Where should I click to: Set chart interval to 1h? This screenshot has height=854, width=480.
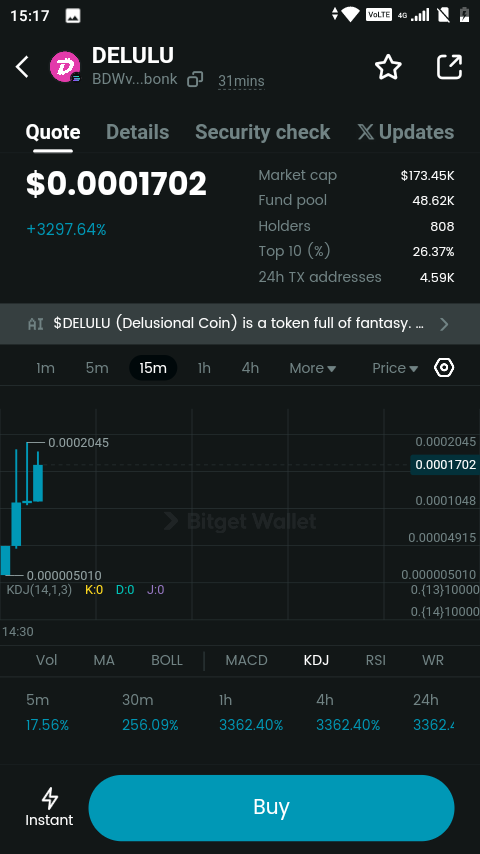tap(204, 368)
